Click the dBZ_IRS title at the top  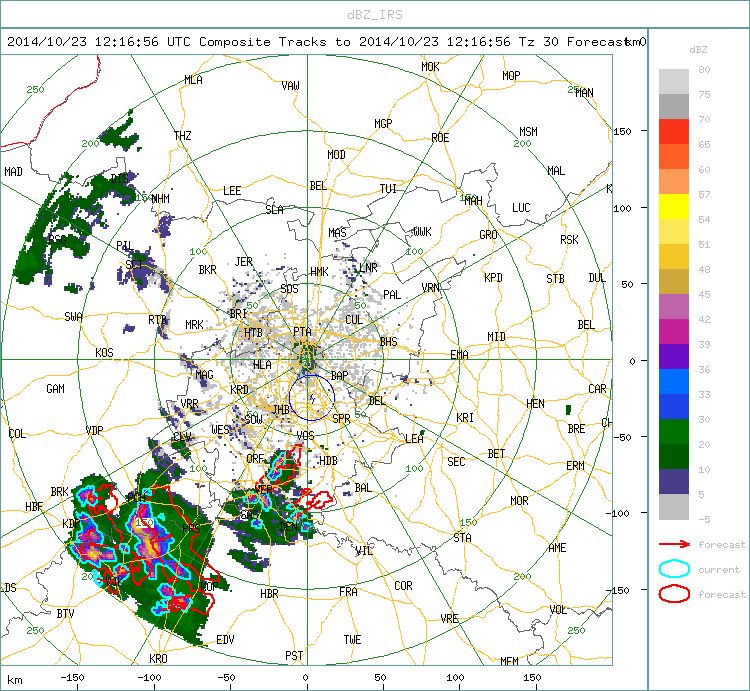coord(375,15)
